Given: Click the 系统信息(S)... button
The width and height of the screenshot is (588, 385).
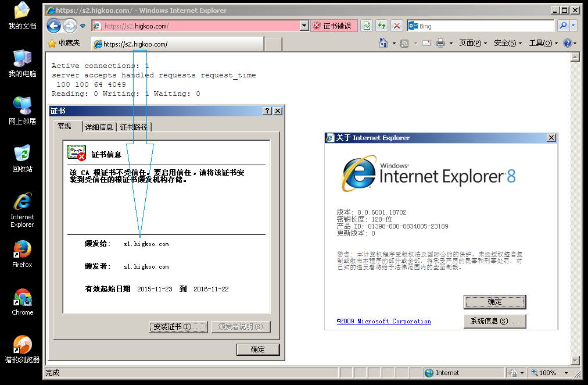Looking at the screenshot, I should tap(494, 321).
